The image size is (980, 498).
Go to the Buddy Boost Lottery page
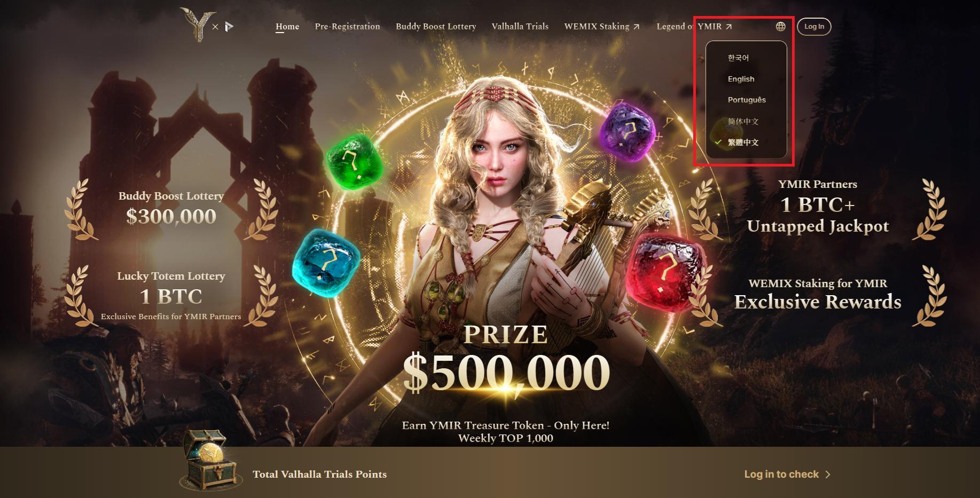pos(436,26)
